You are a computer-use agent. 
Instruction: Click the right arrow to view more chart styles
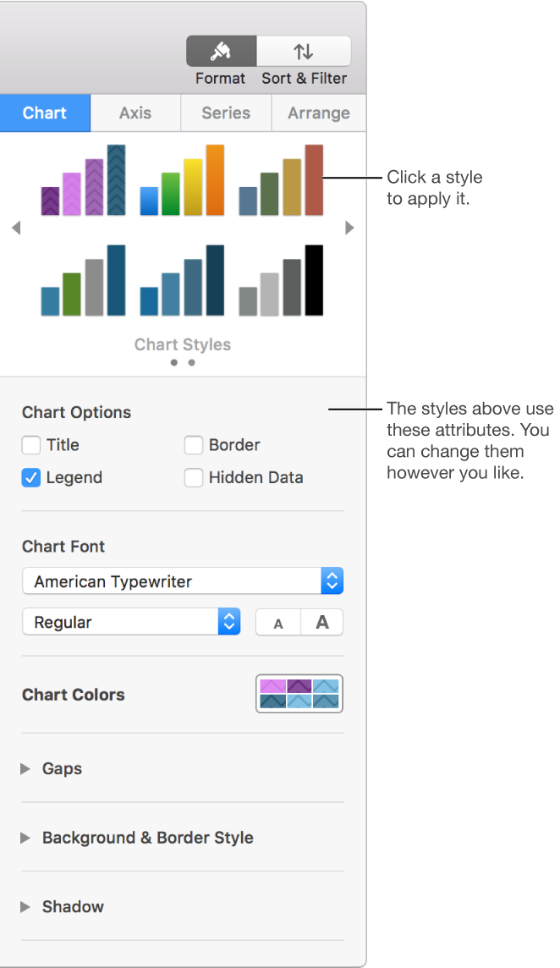349,227
